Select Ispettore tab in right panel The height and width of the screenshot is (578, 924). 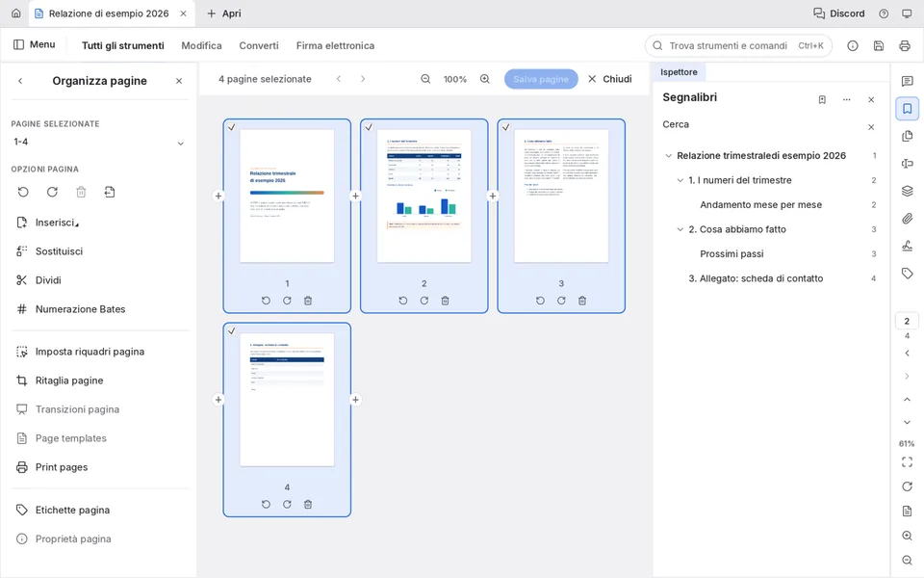coord(679,72)
